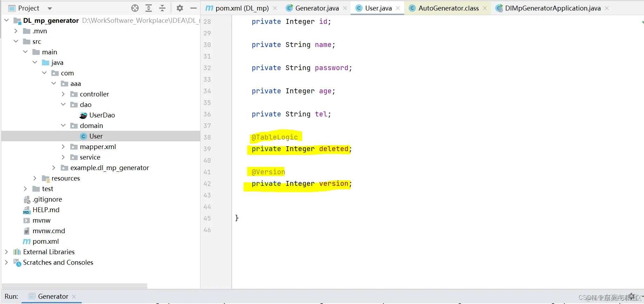
Task: Click line number 38 in gutter
Action: pos(207,137)
